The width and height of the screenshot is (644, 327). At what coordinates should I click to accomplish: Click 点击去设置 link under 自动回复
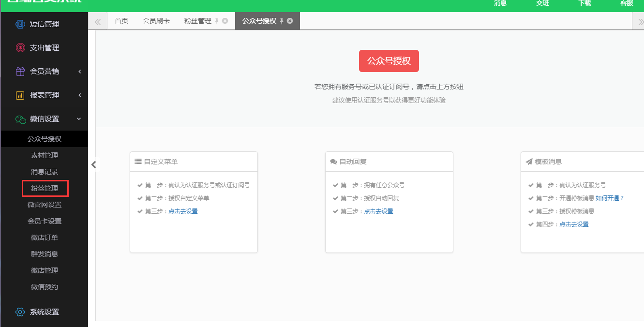click(x=378, y=211)
